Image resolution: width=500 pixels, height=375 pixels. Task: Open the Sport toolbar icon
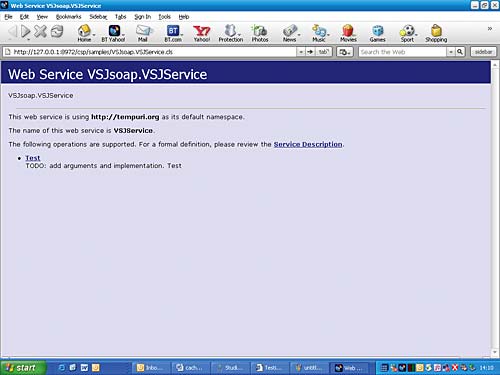(x=407, y=33)
